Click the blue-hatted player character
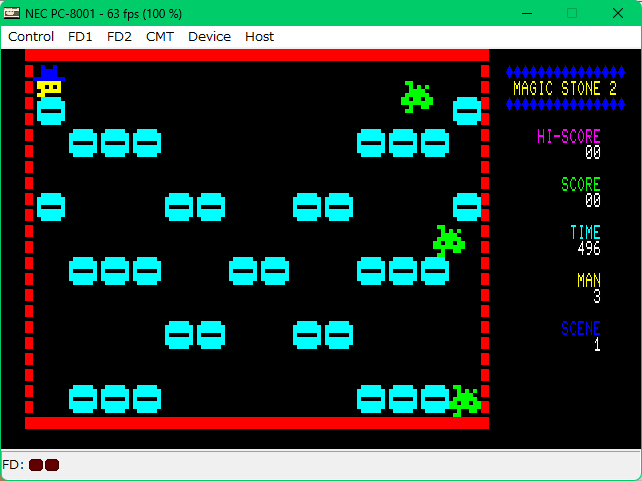The image size is (642, 481). pyautogui.click(x=49, y=82)
